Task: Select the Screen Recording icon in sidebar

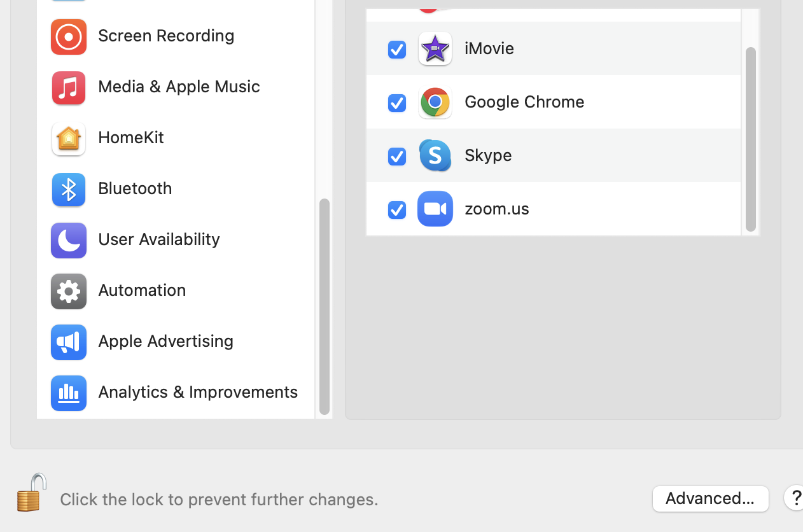Action: (69, 37)
